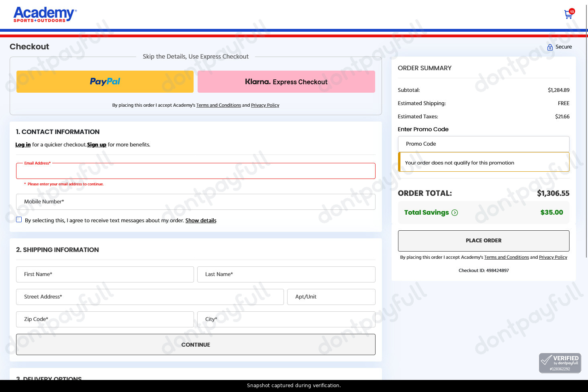Click the FREE shipping value

[563, 104]
